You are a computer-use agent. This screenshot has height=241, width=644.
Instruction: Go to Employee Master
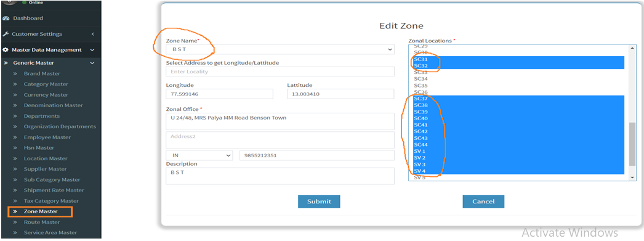pyautogui.click(x=47, y=137)
